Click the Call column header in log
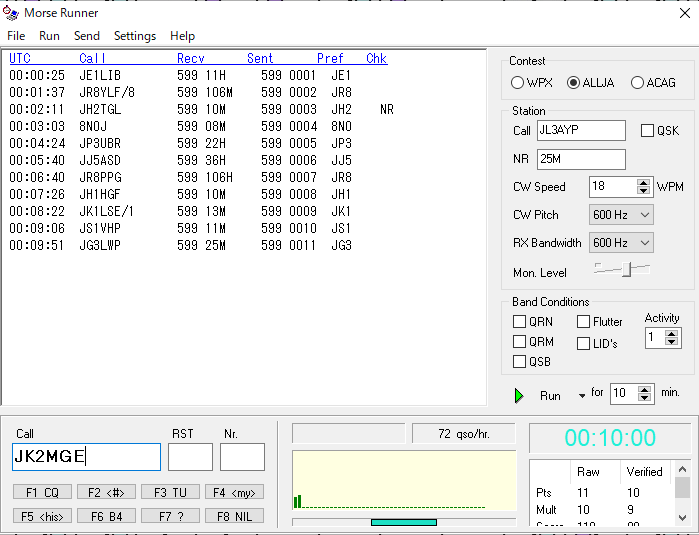The width and height of the screenshot is (699, 535). click(x=92, y=58)
